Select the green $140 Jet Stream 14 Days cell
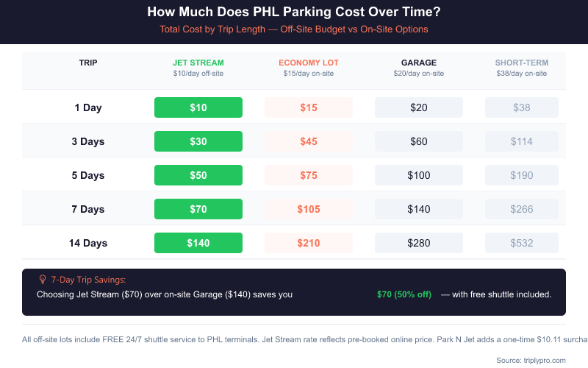588x368 pixels. click(198, 243)
